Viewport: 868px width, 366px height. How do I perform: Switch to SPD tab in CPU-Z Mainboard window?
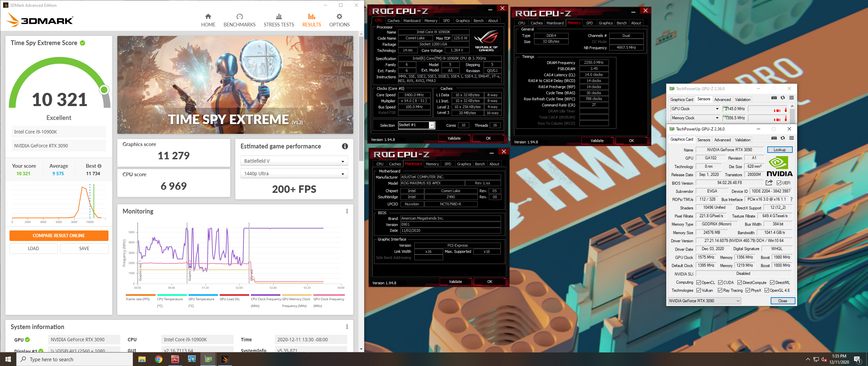tap(448, 164)
